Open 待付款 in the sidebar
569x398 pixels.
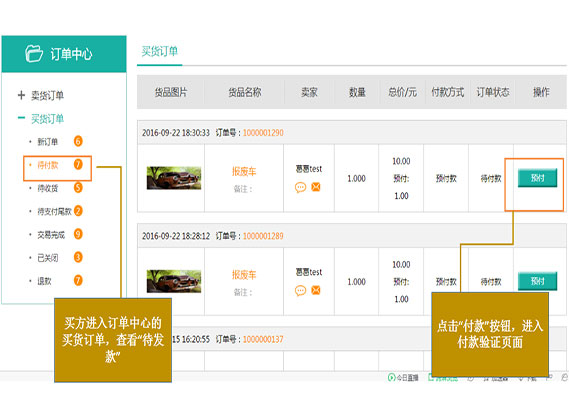48,165
